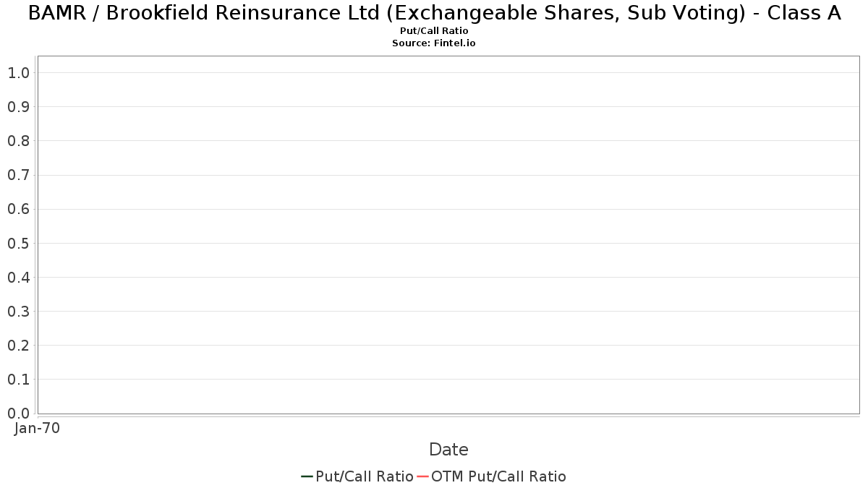Toggle the OTM Put/Call Ratio legend entry

click(491, 476)
